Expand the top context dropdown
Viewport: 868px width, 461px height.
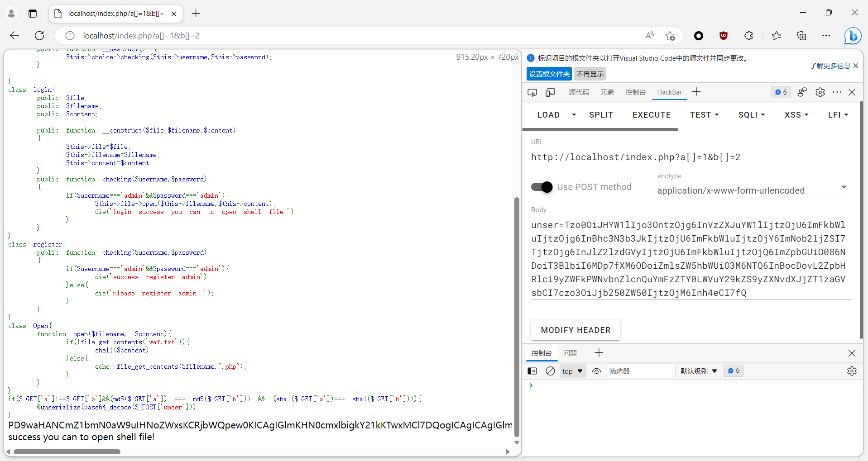point(572,371)
